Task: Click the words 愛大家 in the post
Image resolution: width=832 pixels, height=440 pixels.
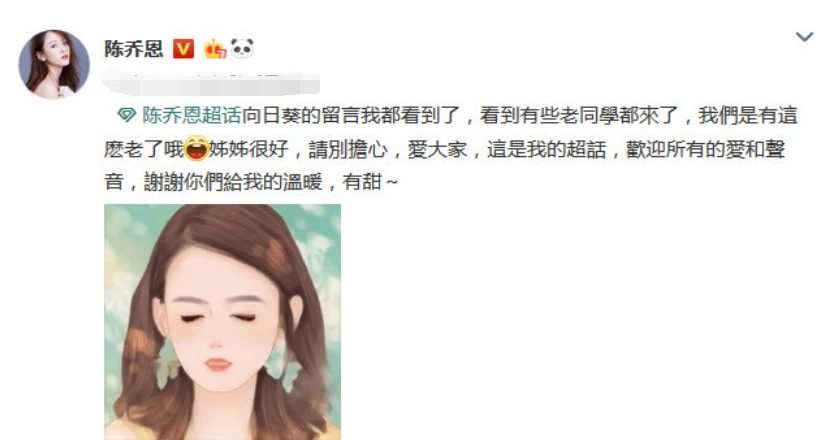Action: click(437, 149)
